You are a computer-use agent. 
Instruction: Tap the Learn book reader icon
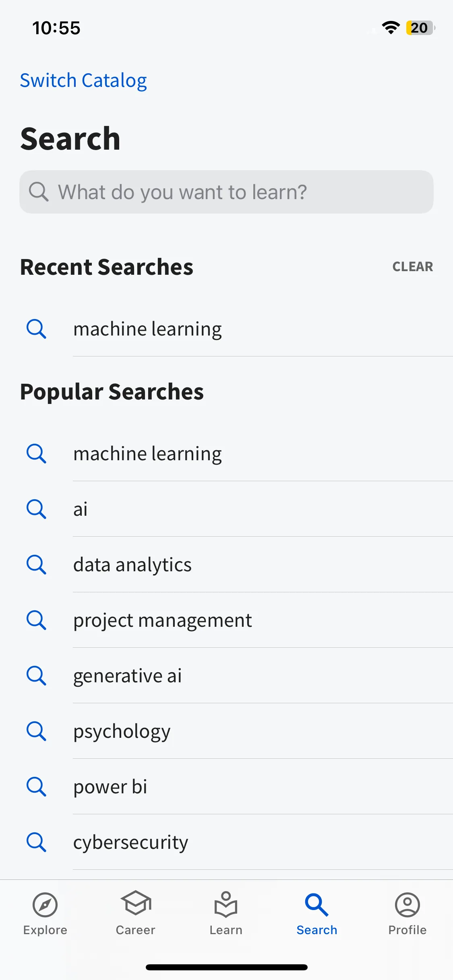click(x=226, y=904)
